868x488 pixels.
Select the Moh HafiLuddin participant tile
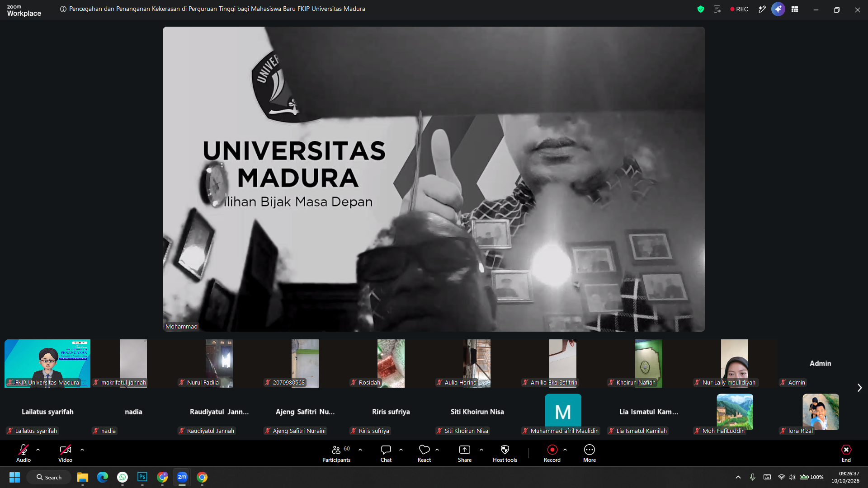735,412
